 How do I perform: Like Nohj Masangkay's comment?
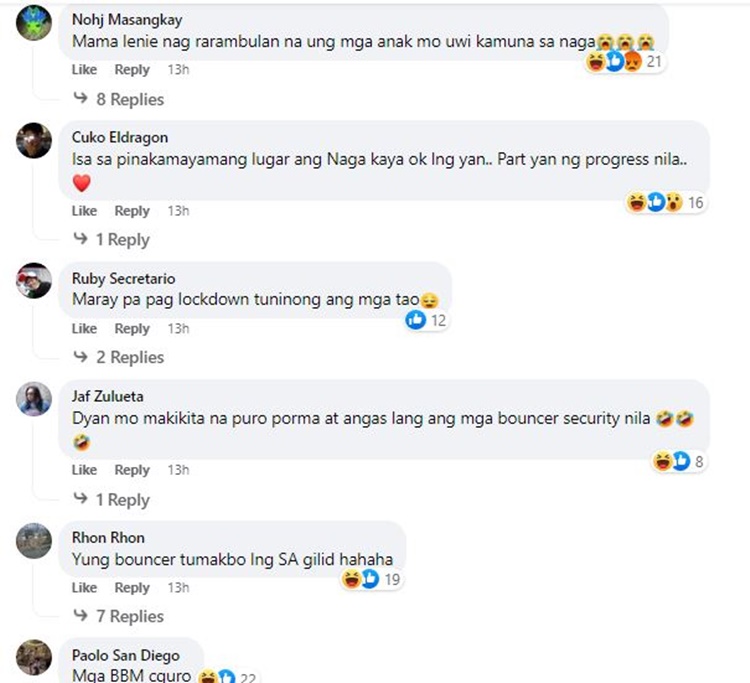tap(84, 70)
